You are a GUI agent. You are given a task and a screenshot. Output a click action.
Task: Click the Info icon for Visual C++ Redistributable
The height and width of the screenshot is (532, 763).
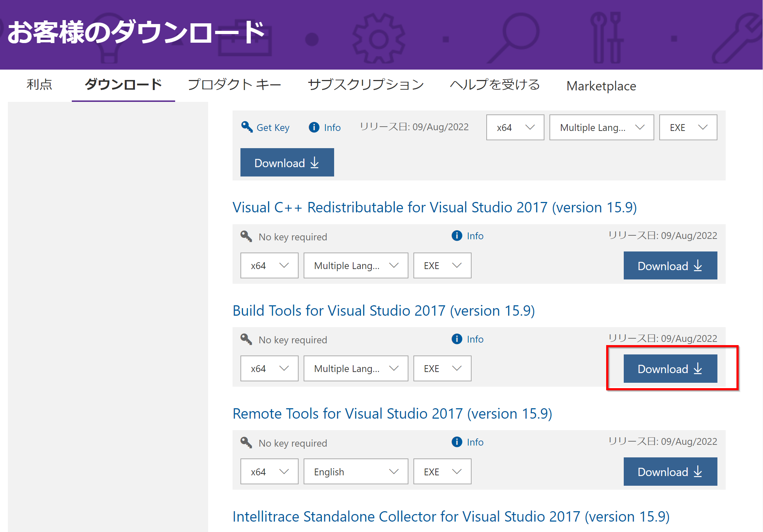click(457, 236)
